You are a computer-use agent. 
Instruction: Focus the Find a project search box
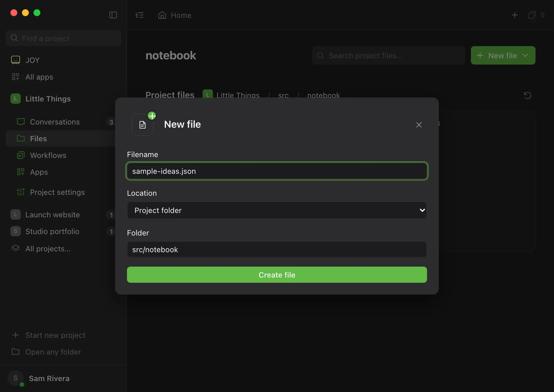click(x=63, y=38)
